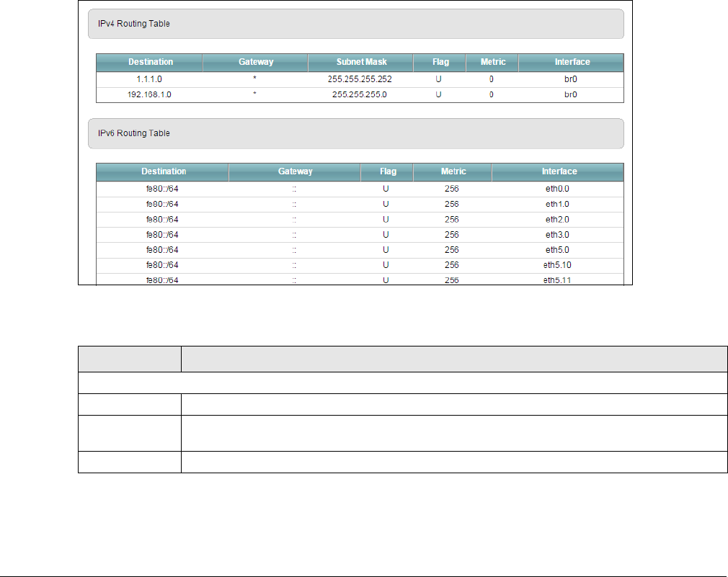The width and height of the screenshot is (728, 577).
Task: Click the 1.1.1.0 destination cell
Action: click(x=149, y=79)
